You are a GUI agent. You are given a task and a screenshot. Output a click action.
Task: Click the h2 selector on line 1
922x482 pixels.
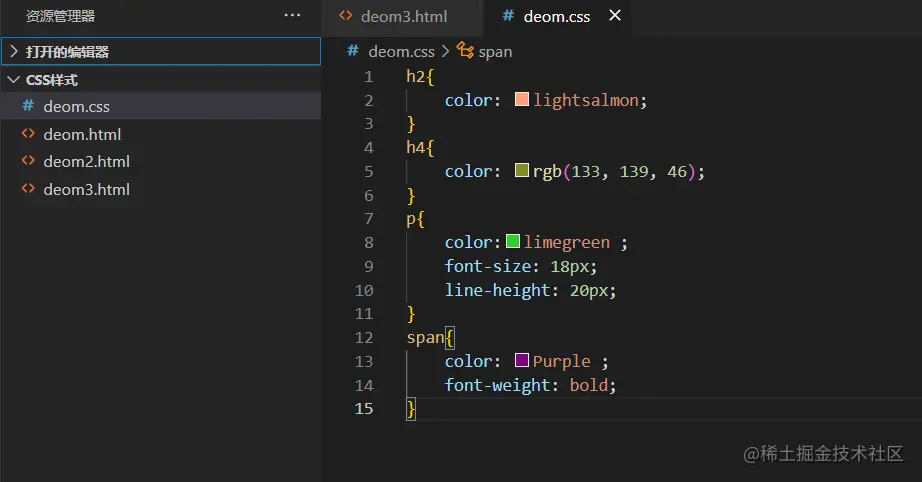pyautogui.click(x=415, y=76)
